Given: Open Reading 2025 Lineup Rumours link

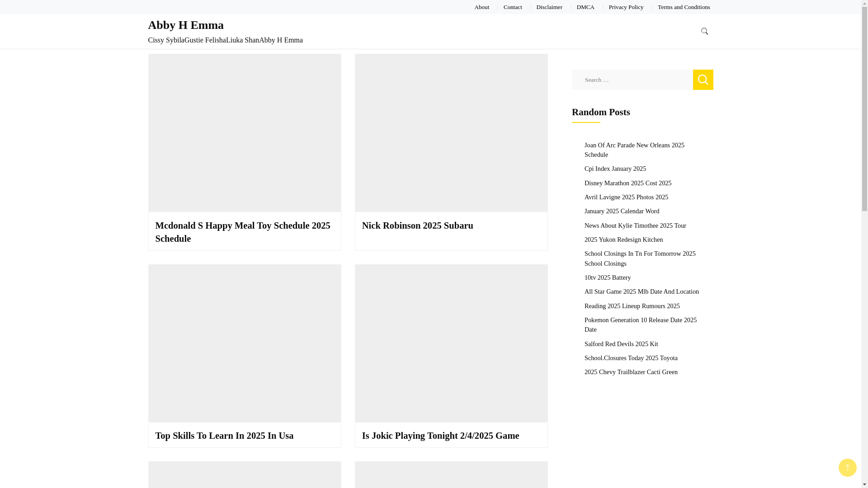Looking at the screenshot, I should tap(632, 306).
